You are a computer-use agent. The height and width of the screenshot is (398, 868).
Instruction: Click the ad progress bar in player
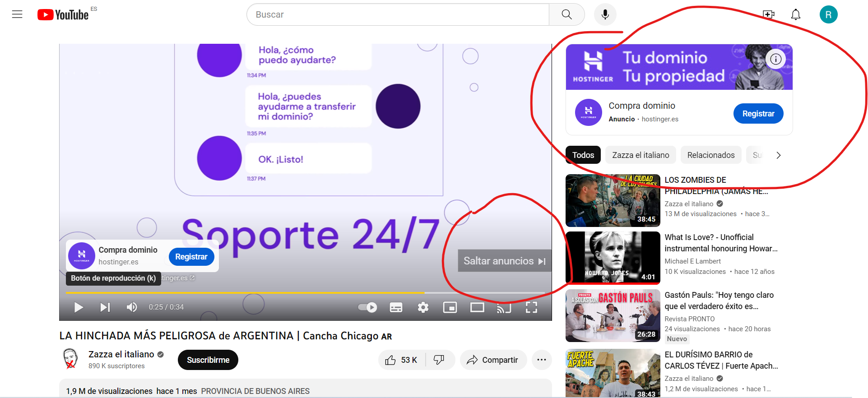tap(305, 293)
